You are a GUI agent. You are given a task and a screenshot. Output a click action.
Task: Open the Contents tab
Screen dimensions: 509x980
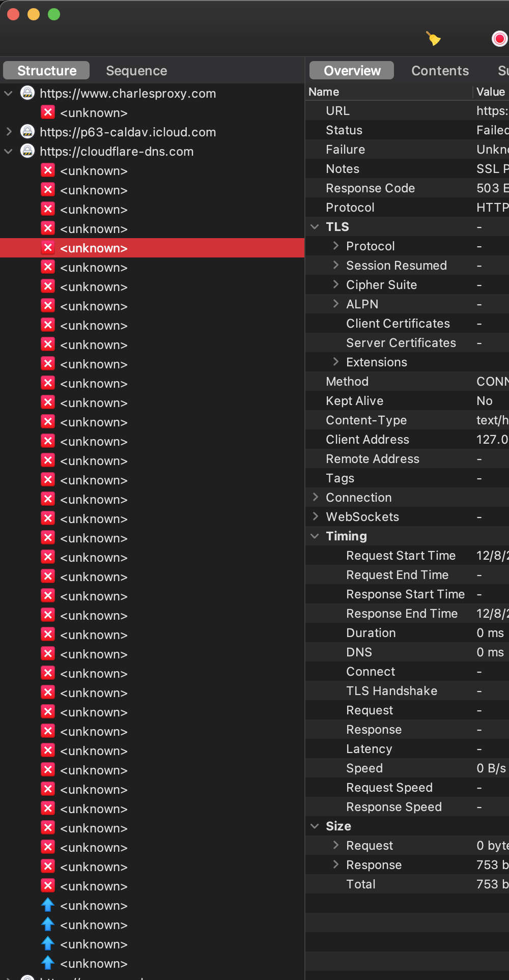coord(440,71)
